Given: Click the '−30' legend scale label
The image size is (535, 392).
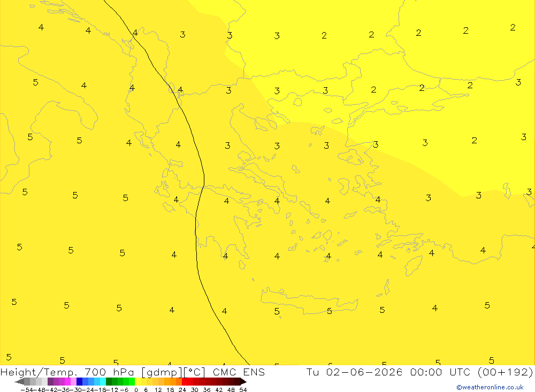Looking at the screenshot, I should coord(76,390).
